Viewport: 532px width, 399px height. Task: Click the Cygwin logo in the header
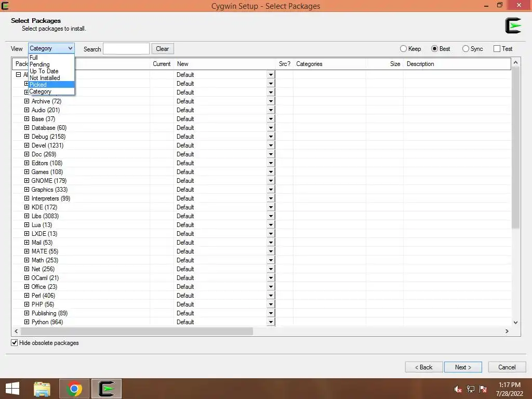(x=513, y=25)
